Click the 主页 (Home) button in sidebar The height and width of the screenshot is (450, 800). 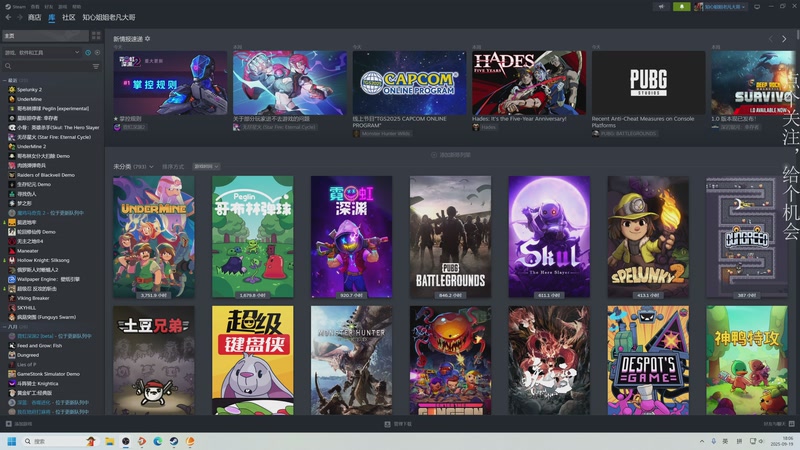click(45, 36)
